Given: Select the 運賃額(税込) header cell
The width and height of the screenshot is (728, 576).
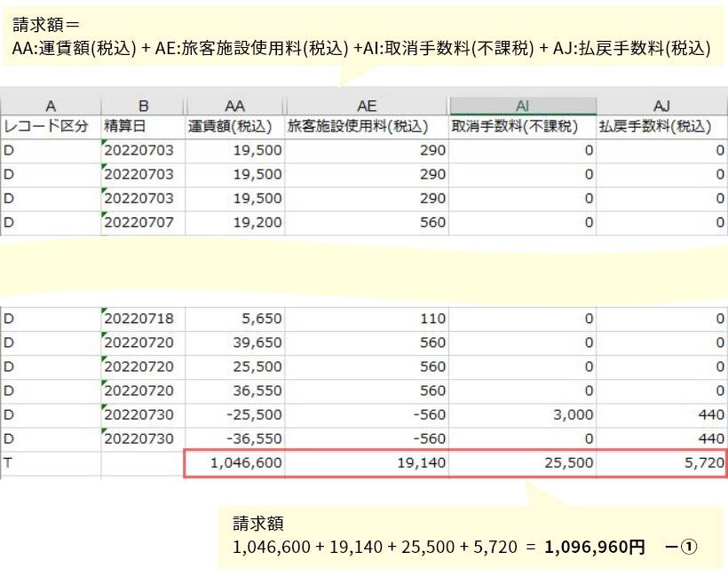Looking at the screenshot, I should (234, 127).
